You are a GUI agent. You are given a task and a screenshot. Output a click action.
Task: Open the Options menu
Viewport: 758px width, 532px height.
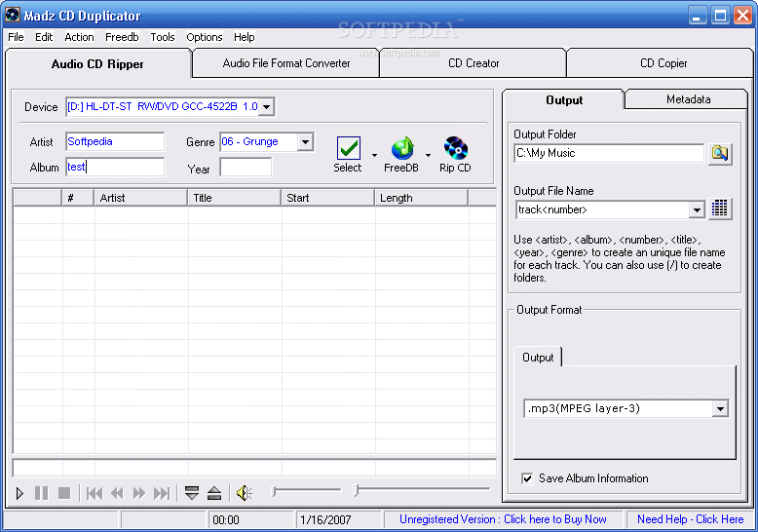205,37
